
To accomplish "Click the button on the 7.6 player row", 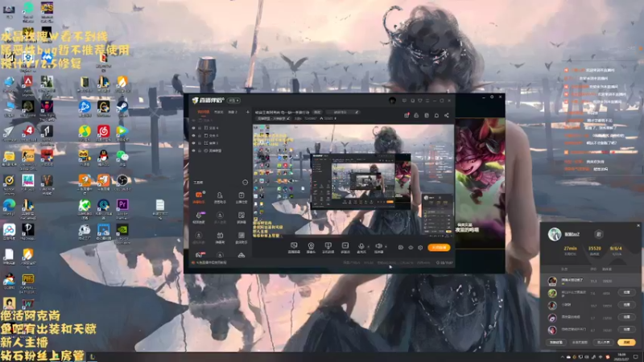I will pyautogui.click(x=627, y=292).
